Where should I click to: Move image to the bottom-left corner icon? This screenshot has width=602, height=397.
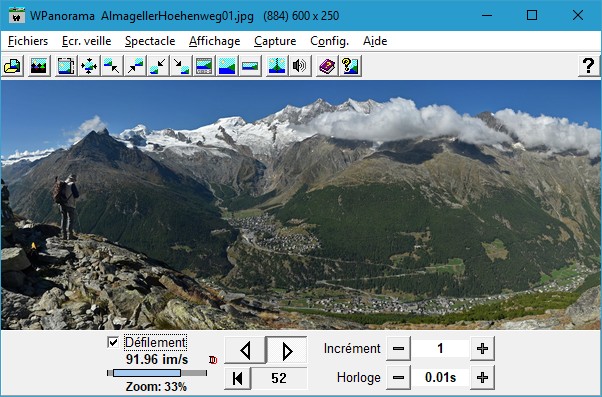pos(158,66)
